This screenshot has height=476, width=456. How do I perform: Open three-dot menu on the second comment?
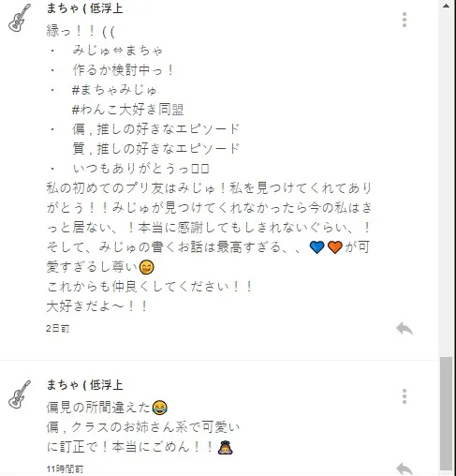pyautogui.click(x=405, y=396)
